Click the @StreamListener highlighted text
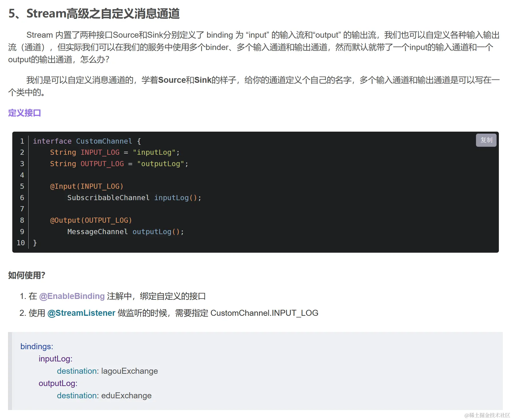This screenshot has height=420, width=512. 81,313
